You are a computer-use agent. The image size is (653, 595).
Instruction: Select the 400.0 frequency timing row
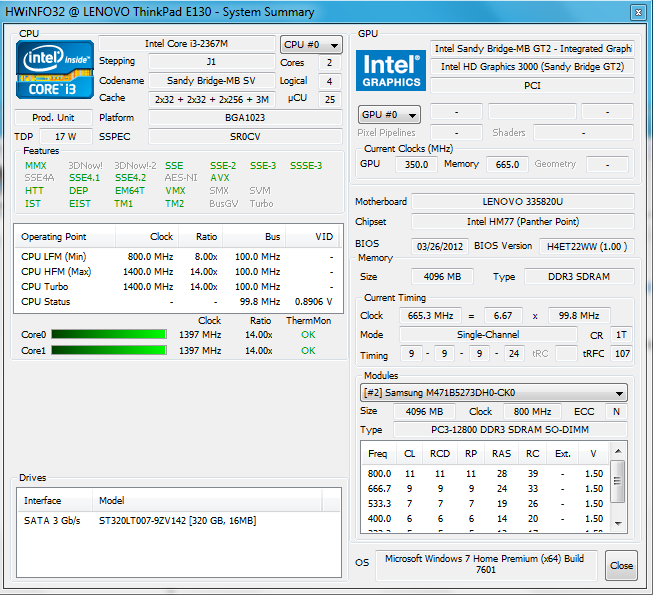pyautogui.click(x=485, y=518)
